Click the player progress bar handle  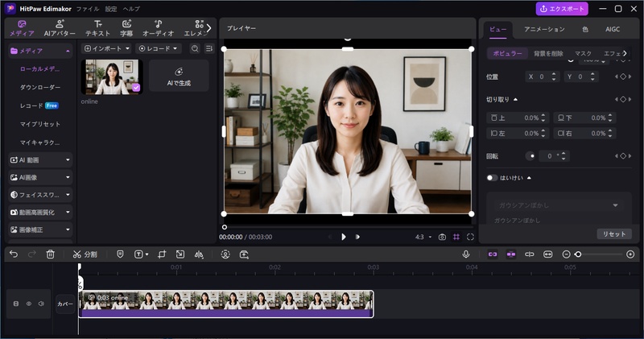click(225, 227)
